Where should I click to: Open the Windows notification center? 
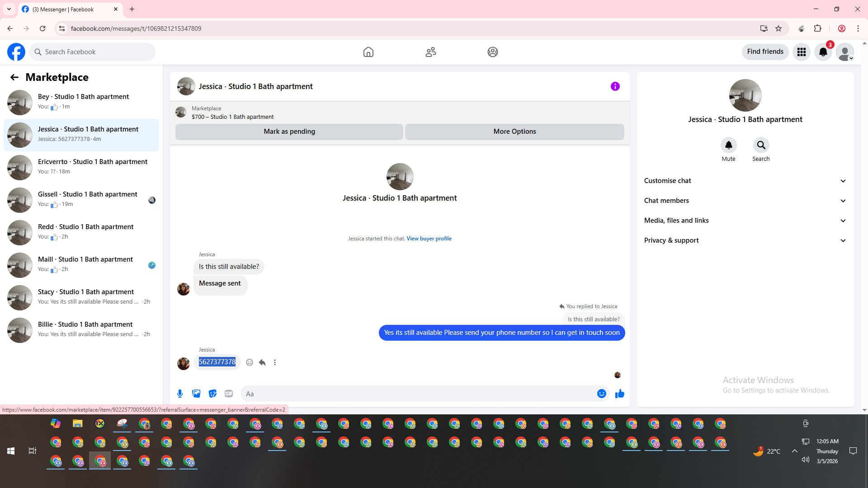click(x=853, y=451)
